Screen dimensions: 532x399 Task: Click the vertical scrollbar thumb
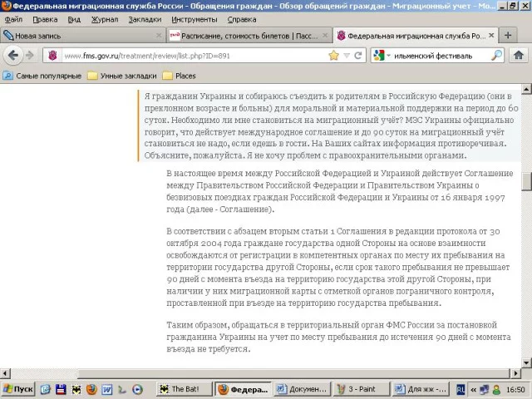(526, 181)
